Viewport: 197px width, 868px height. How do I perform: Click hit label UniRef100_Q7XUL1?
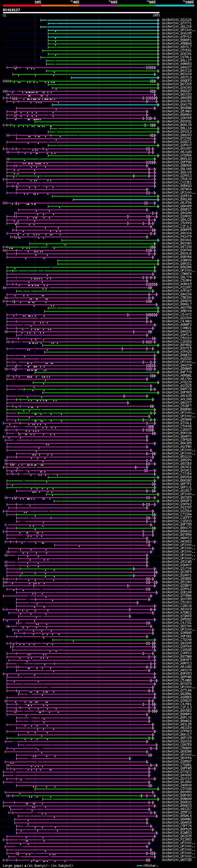coord(177,423)
